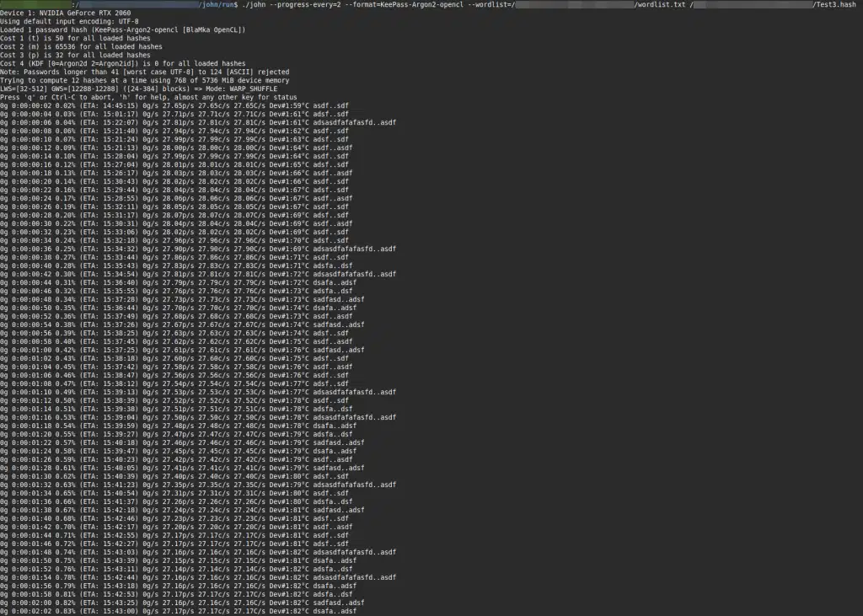The width and height of the screenshot is (863, 616).
Task: Select the '27.24p/s' speed value
Action: (178, 510)
